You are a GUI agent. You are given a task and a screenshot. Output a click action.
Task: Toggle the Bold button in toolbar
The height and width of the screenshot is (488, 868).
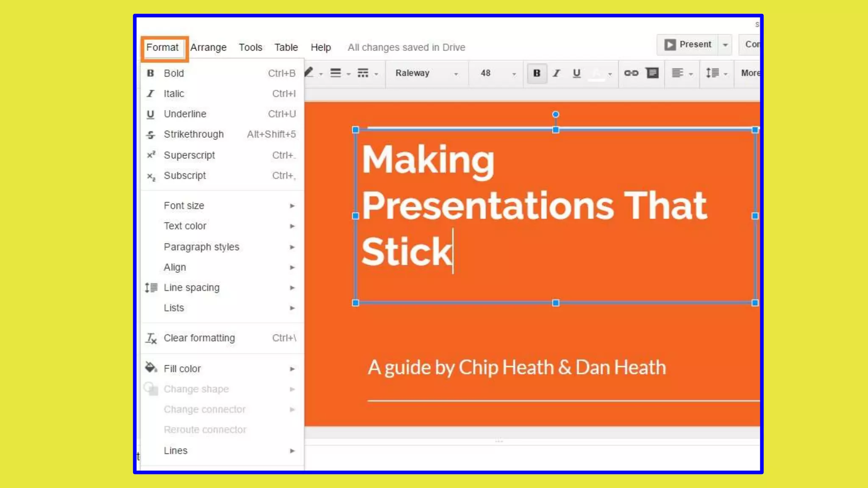(x=537, y=73)
